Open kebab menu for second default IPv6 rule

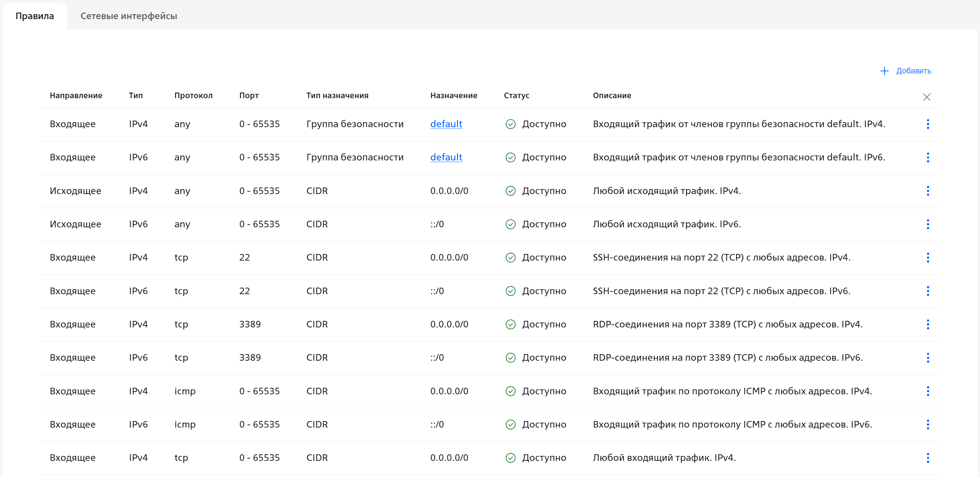928,157
